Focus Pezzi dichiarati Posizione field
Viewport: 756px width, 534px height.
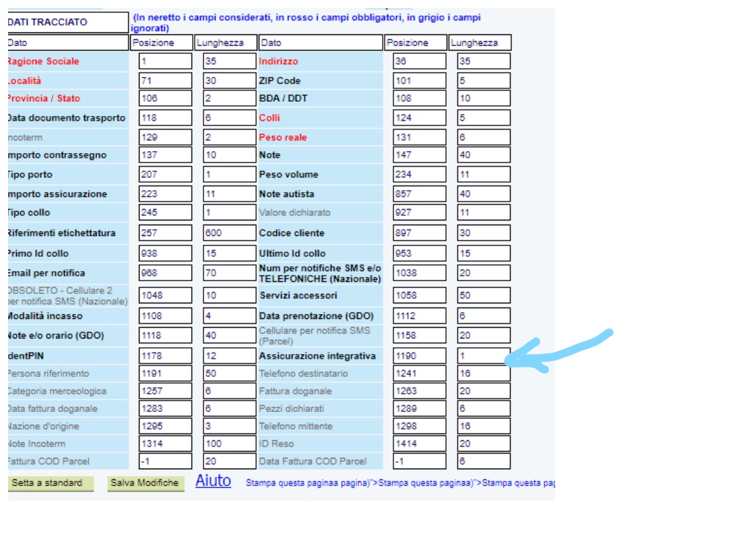[420, 409]
